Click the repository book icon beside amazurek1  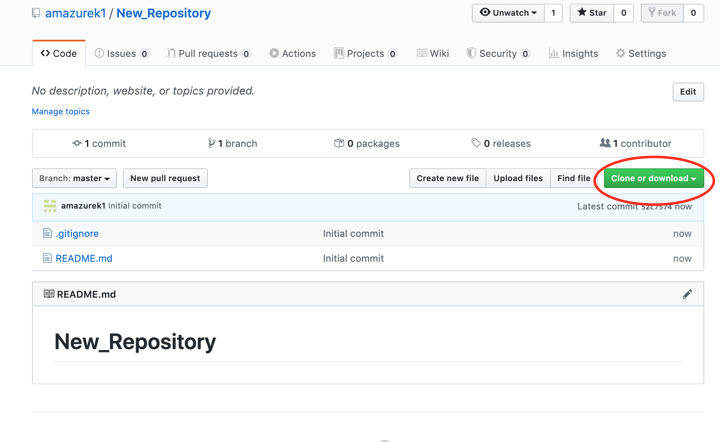(x=36, y=13)
